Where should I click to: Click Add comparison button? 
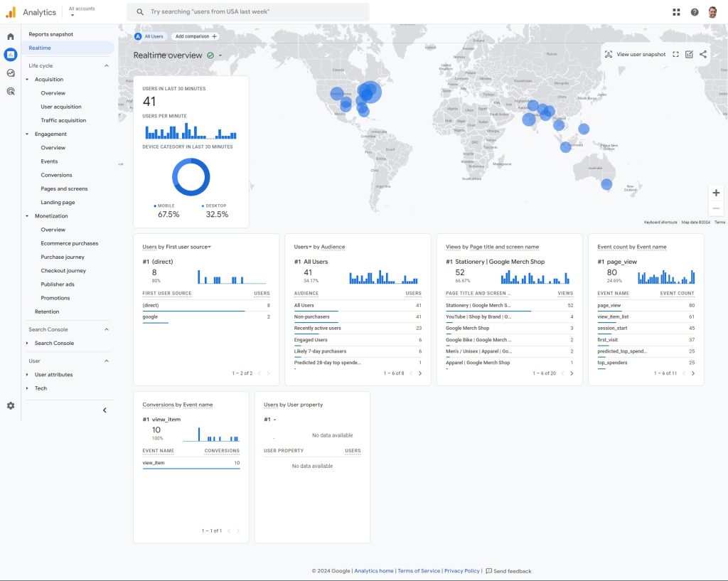click(x=196, y=36)
